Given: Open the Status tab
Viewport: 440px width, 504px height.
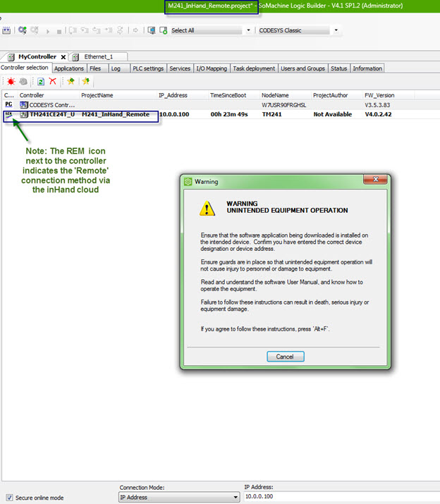Looking at the screenshot, I should click(338, 68).
